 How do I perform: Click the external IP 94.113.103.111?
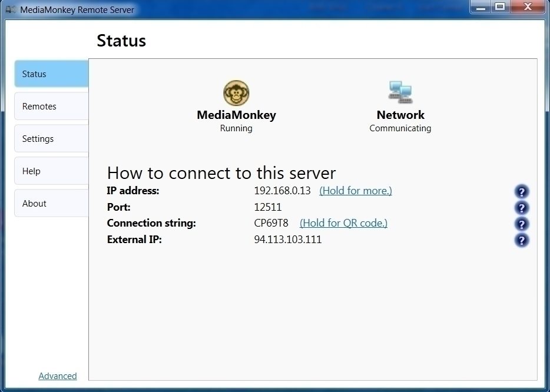287,240
